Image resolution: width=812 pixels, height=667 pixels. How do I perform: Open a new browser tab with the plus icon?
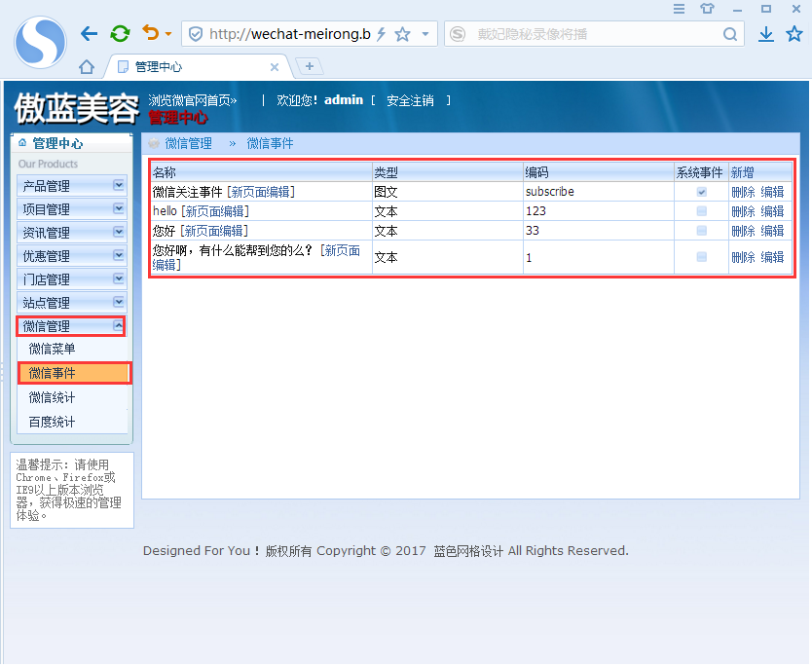tap(309, 65)
